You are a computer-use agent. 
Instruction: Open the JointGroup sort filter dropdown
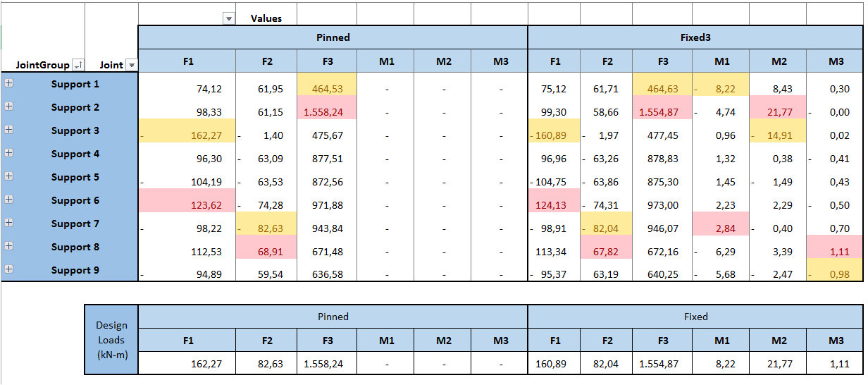[77, 65]
